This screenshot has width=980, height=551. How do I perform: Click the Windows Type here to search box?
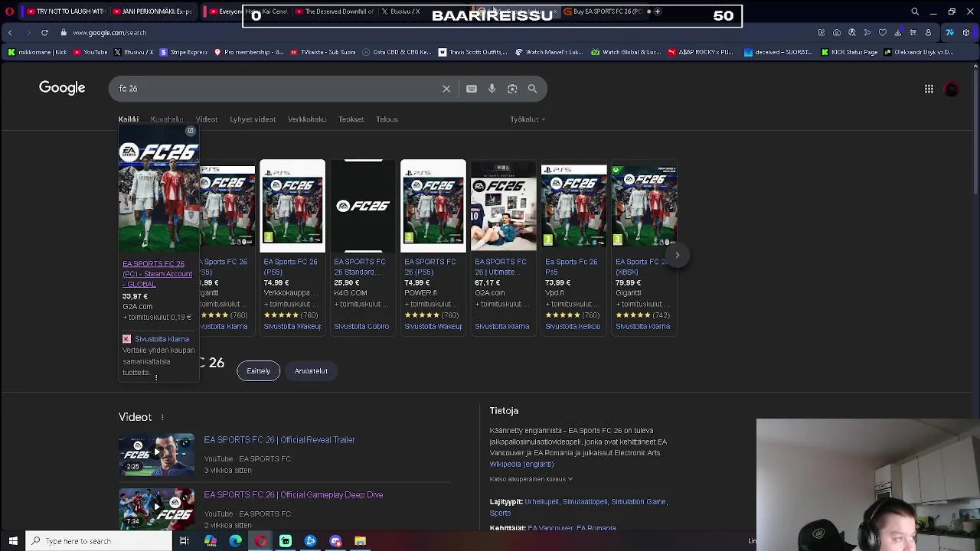[100, 541]
